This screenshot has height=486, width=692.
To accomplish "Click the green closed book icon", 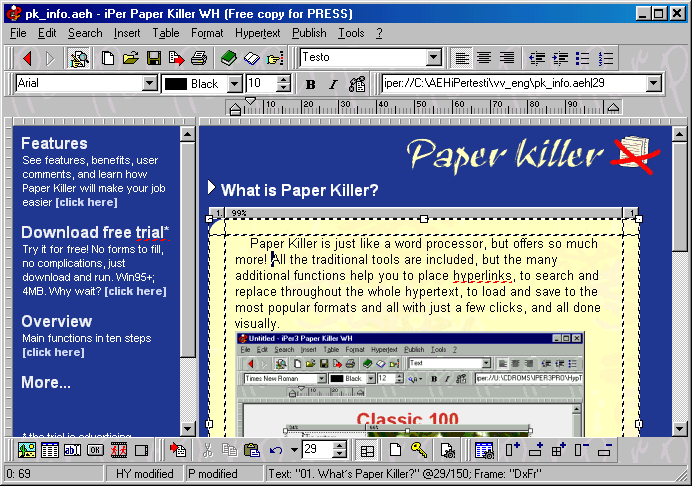I will pyautogui.click(x=229, y=58).
